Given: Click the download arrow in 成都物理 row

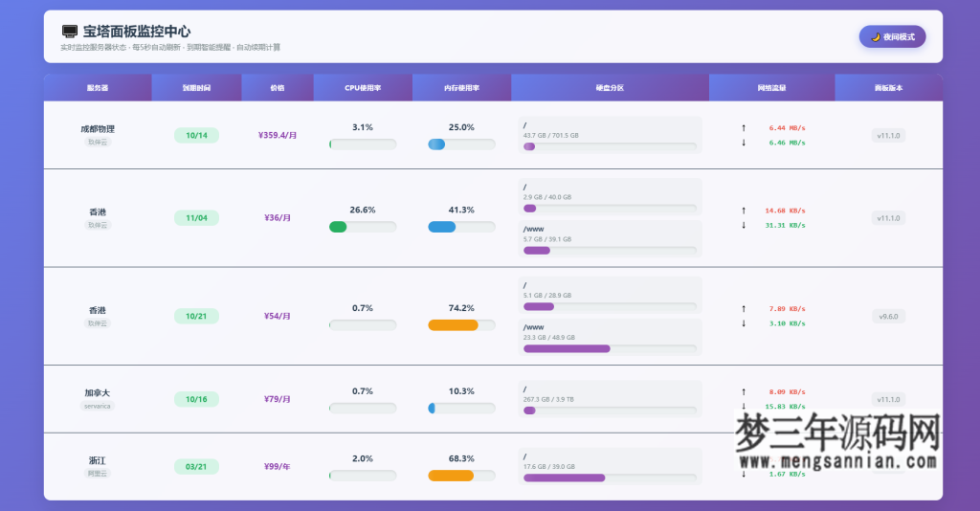Looking at the screenshot, I should (x=744, y=143).
